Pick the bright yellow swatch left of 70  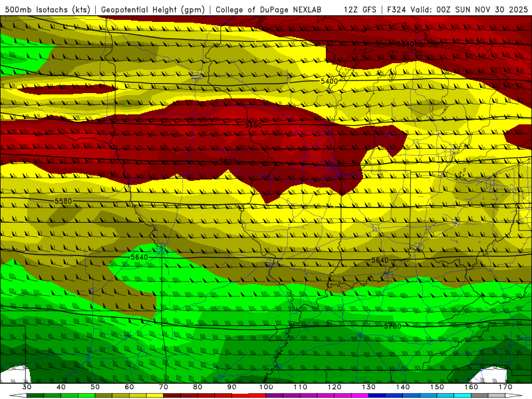click(155, 396)
